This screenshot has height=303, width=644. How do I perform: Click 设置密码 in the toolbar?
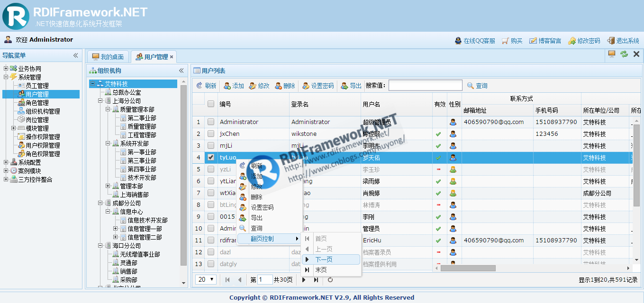click(x=318, y=86)
